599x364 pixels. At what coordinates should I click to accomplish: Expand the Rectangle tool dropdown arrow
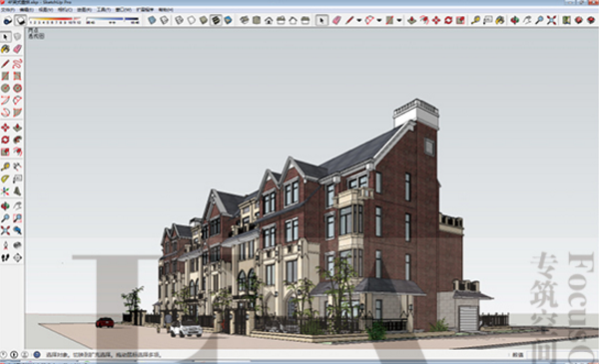pyautogui.click(x=399, y=20)
